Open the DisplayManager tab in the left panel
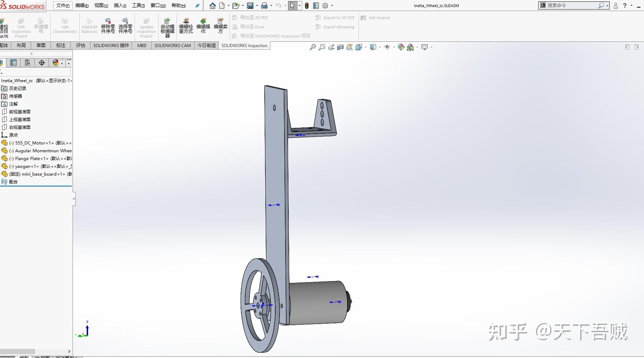This screenshot has height=358, width=644. click(x=55, y=63)
